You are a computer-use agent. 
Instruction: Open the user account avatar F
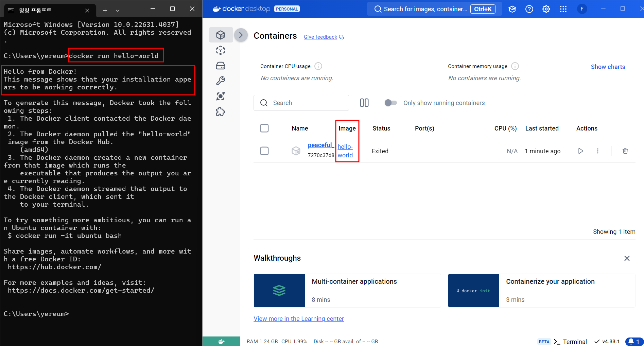tap(582, 9)
